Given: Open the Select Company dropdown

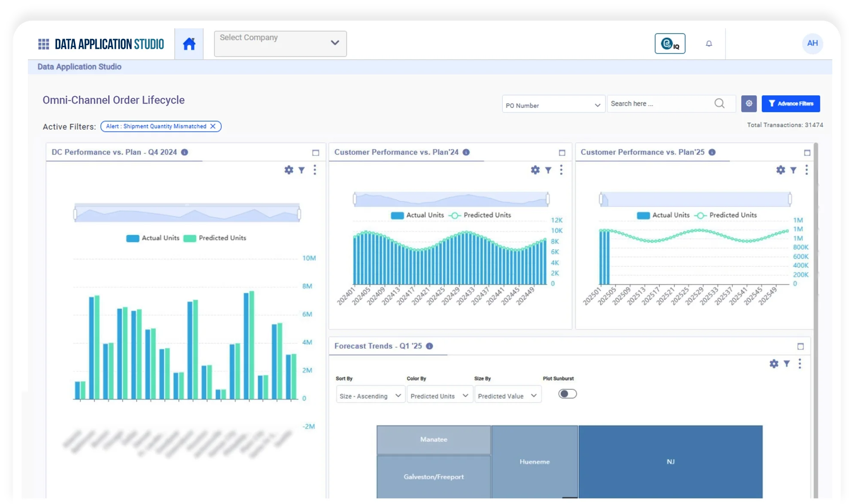Looking at the screenshot, I should [x=280, y=43].
